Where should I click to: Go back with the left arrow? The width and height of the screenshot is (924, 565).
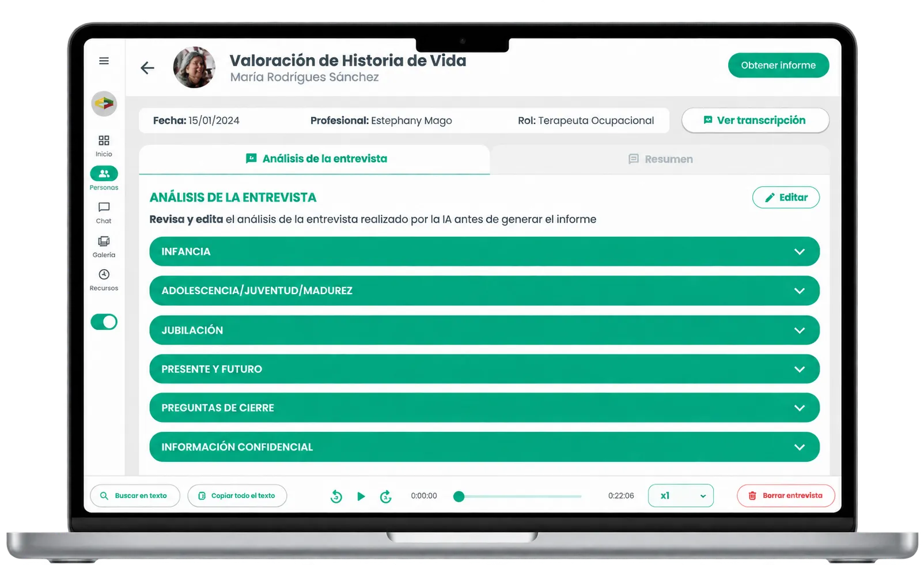[147, 68]
